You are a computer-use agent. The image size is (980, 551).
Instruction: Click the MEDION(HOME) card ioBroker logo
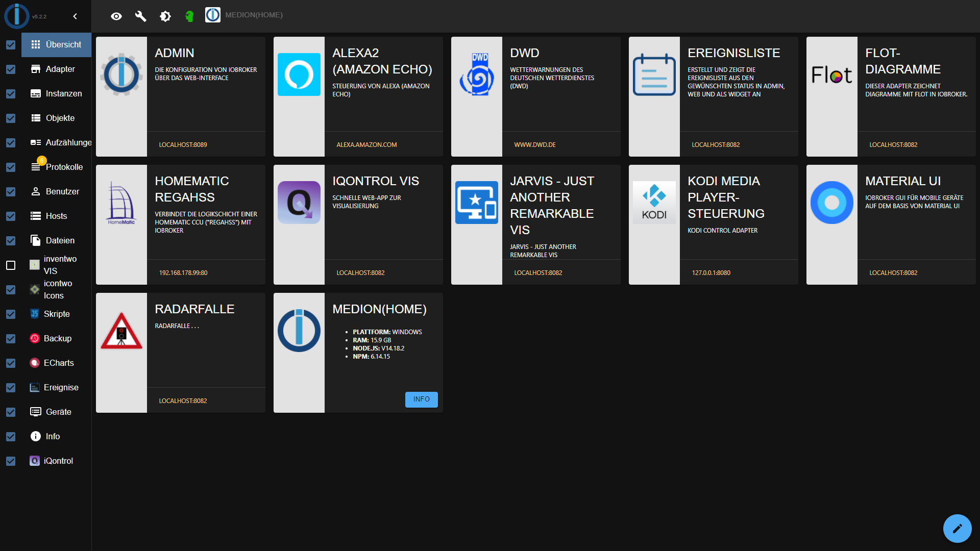299,331
